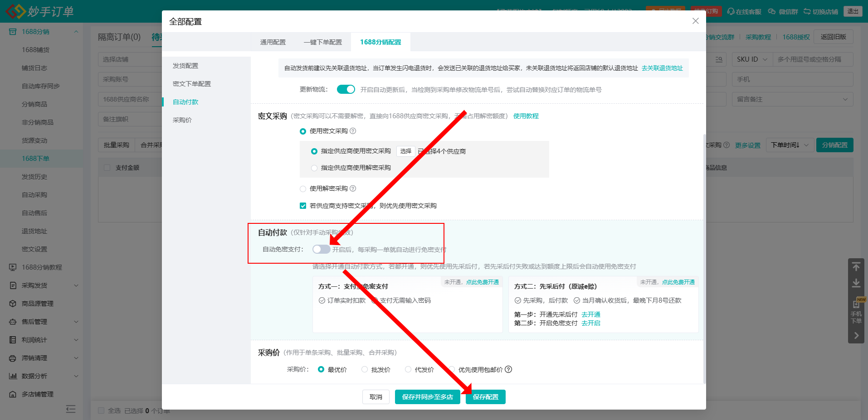Viewport: 868px width, 420px height.
Task: Open the 使用教程 link for 密文采购
Action: (x=526, y=116)
